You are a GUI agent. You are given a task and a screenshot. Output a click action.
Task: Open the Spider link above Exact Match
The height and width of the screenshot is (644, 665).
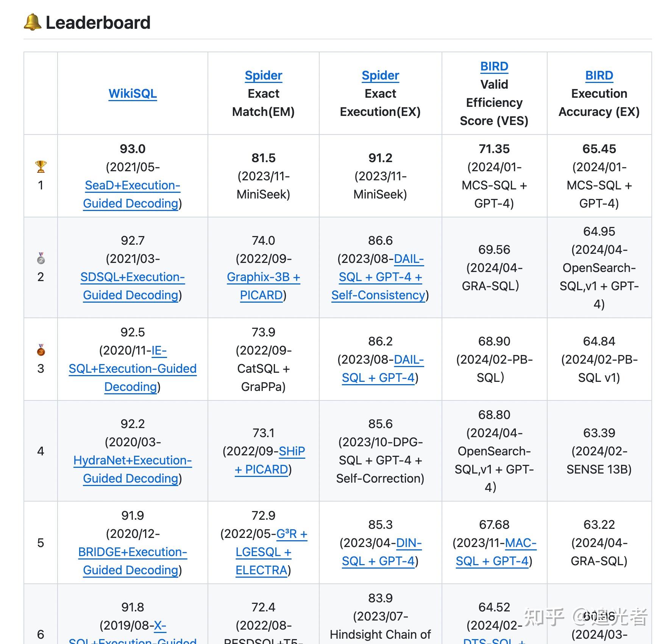click(x=263, y=75)
